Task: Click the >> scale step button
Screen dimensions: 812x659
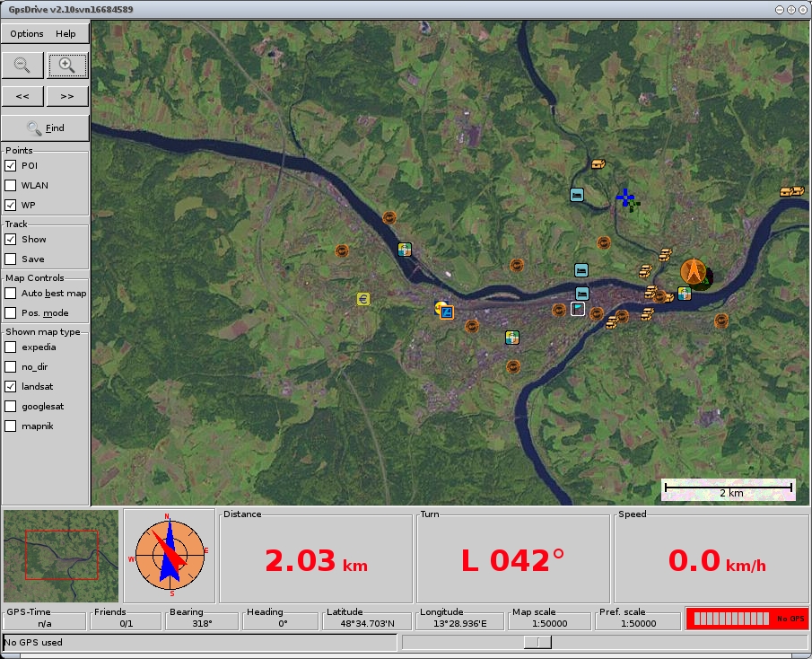Action: 67,96
